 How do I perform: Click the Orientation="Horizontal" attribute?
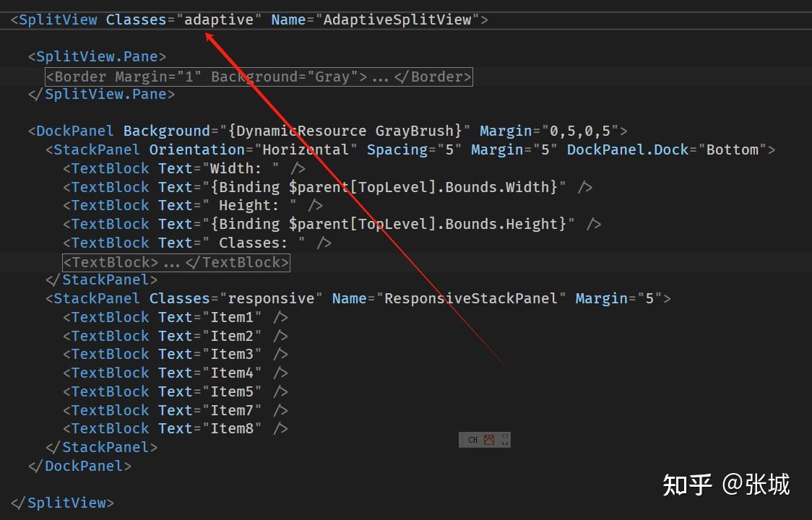(254, 149)
